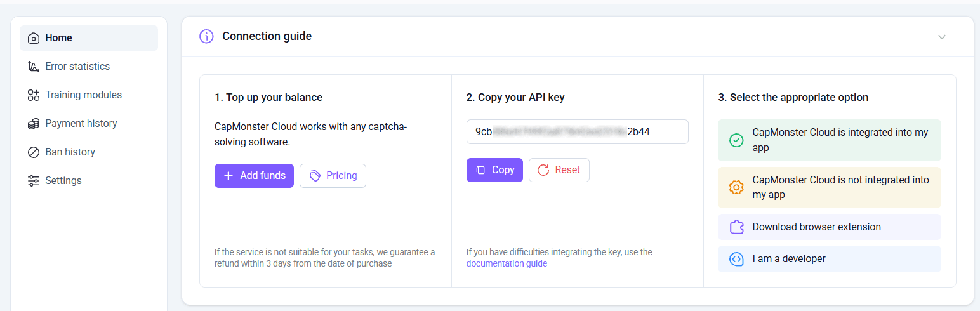Choose I am a developer option

[x=830, y=259]
